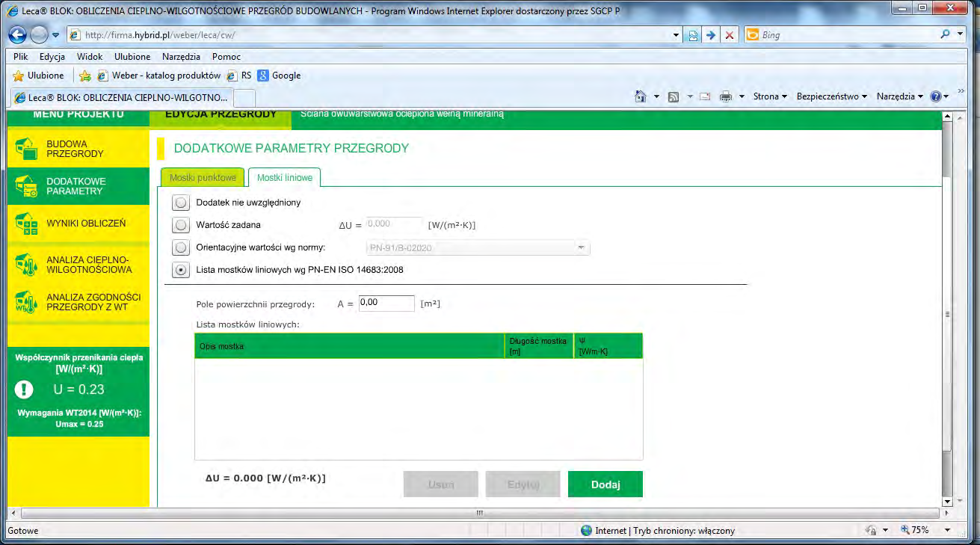Click the RSS feeds icon
This screenshot has height=545, width=980.
click(673, 96)
